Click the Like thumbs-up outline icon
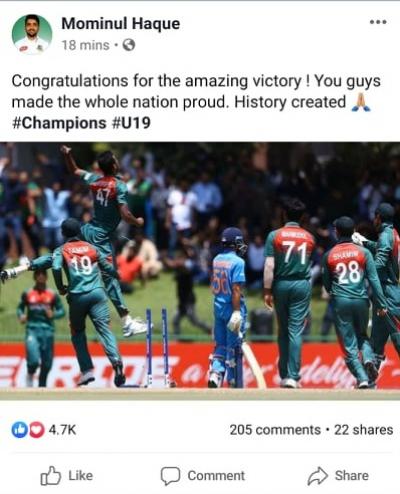The width and height of the screenshot is (400, 494). coord(51,475)
